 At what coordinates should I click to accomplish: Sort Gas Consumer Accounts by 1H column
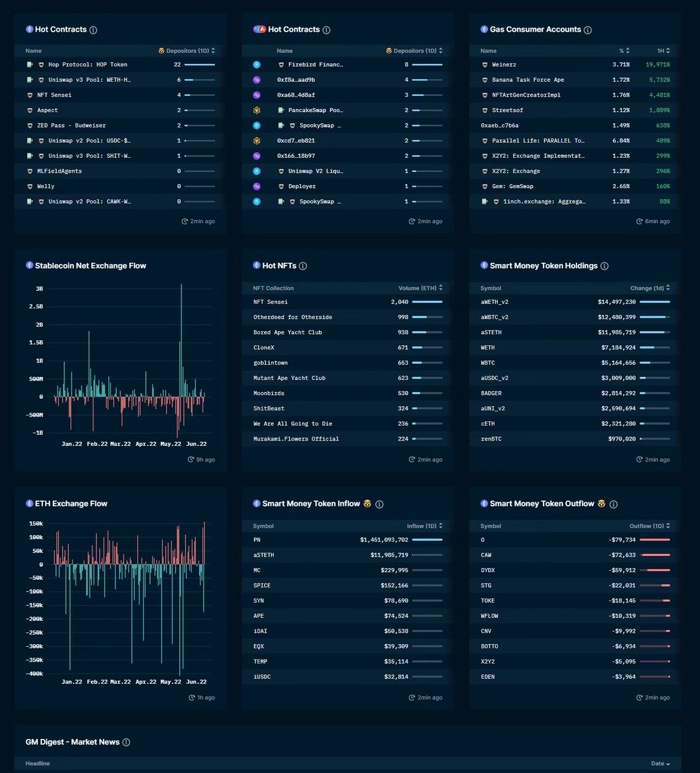pos(664,51)
